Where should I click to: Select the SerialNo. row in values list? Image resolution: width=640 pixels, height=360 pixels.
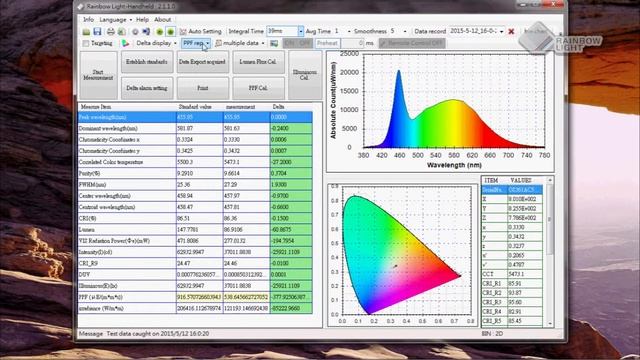pos(512,190)
